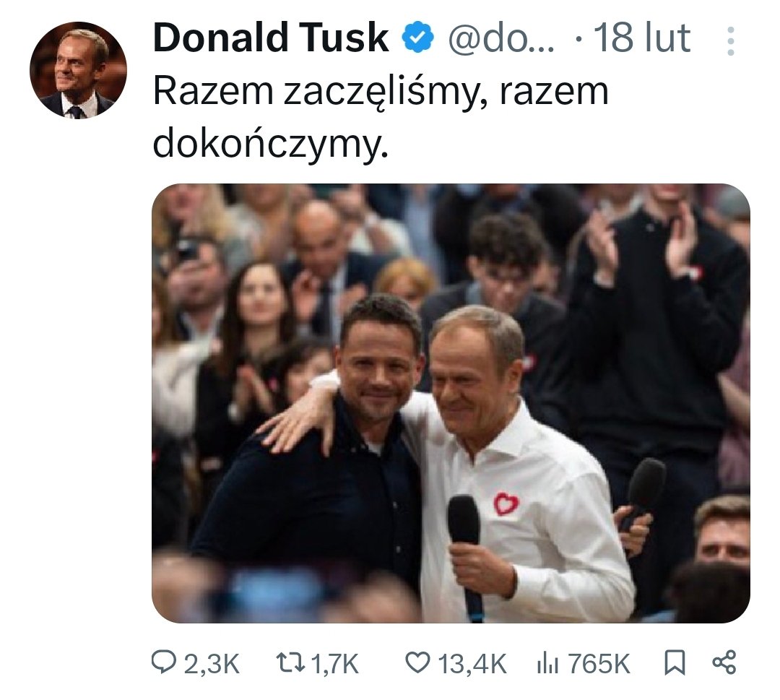Open the Donald Tusk display name
Screen dimensions: 780x700
click(x=271, y=38)
